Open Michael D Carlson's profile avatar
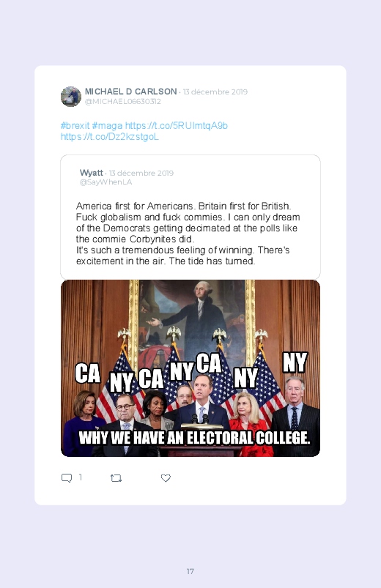This screenshot has height=588, width=381. [x=71, y=97]
